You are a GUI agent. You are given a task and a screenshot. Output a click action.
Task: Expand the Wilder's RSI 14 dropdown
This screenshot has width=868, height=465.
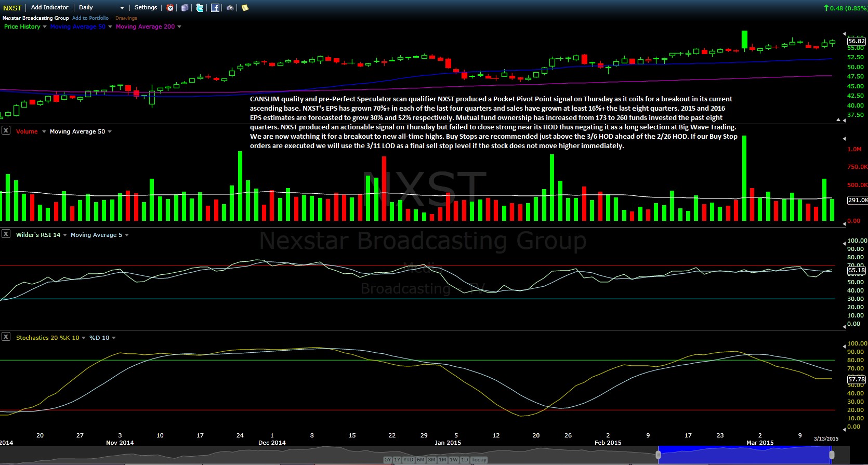point(65,235)
